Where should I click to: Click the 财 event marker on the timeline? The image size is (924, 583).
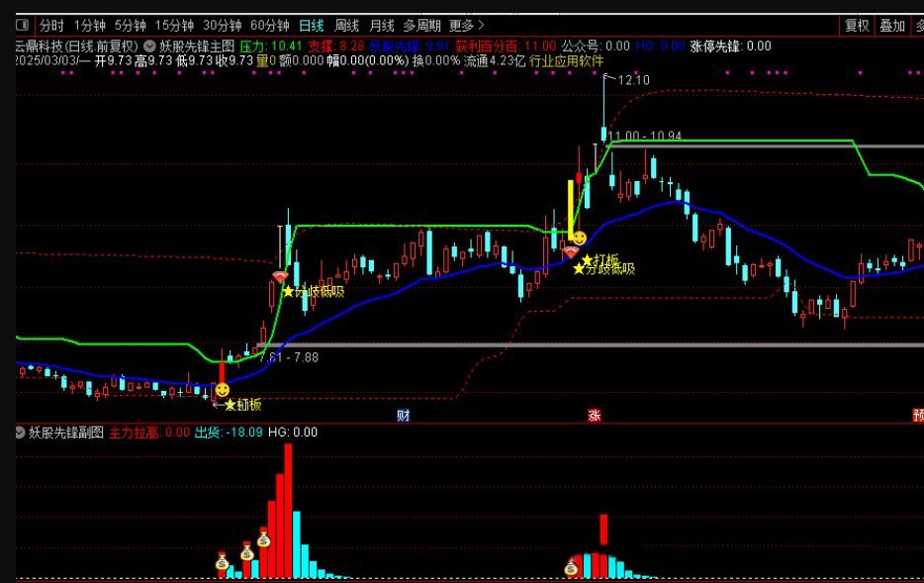pos(403,415)
